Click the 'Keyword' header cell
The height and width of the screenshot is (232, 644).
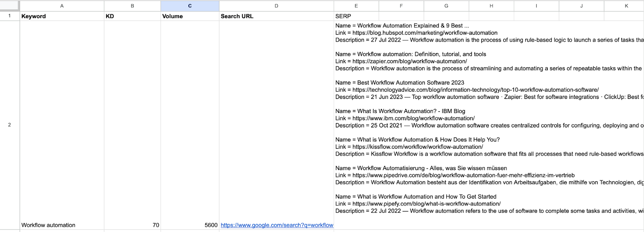coord(62,16)
